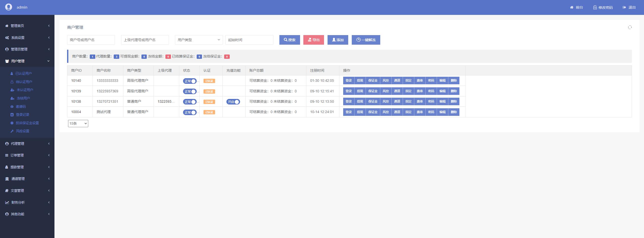The image size is (644, 238).
Task: Click the lock icon beside 修改密码
Action: click(x=595, y=7)
